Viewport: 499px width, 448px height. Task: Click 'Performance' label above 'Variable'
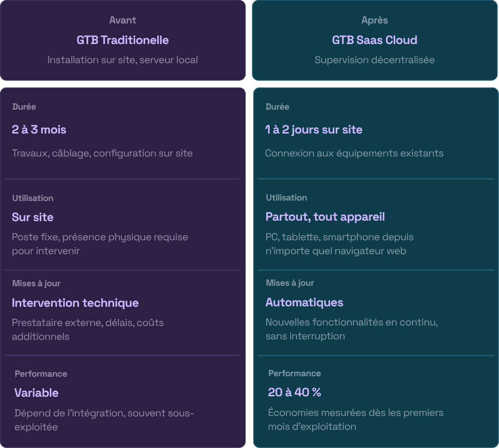[x=41, y=373]
